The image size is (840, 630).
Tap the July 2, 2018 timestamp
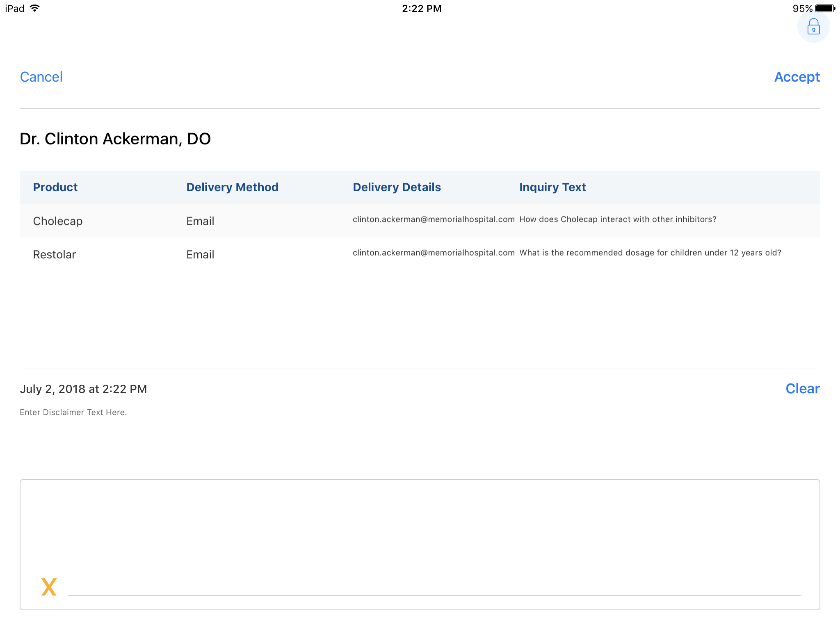click(x=83, y=389)
